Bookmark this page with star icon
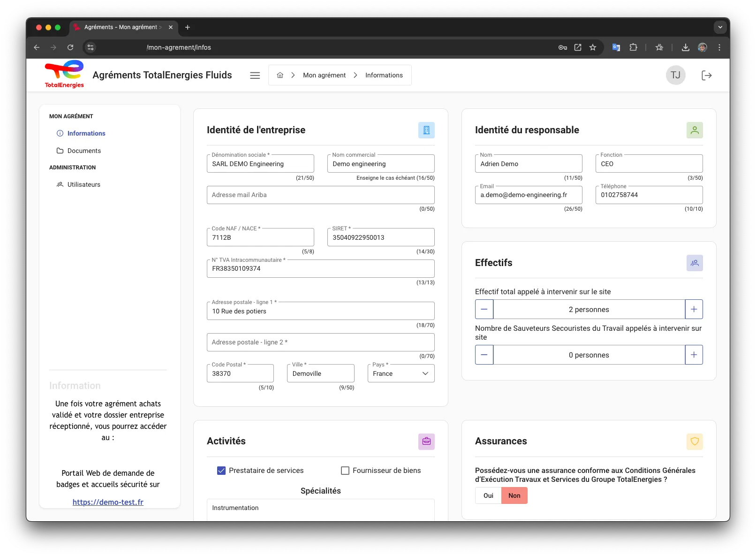This screenshot has height=556, width=756. point(593,47)
